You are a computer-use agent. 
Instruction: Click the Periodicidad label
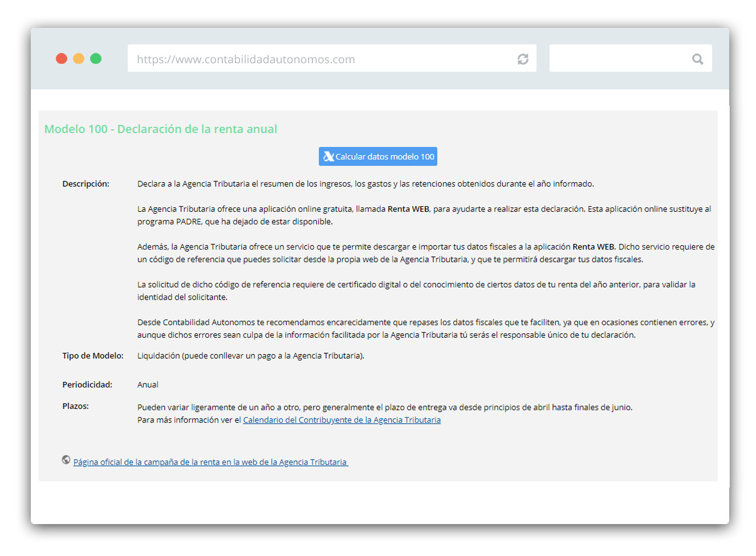(x=87, y=385)
